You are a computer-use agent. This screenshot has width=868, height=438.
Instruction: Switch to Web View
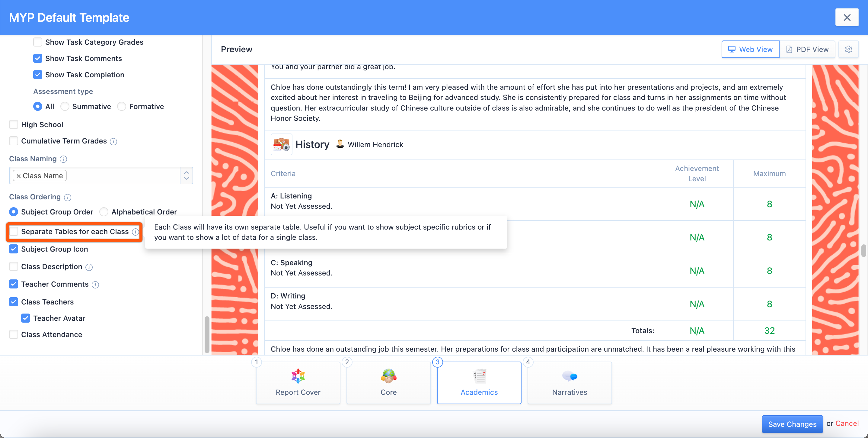[x=750, y=49]
